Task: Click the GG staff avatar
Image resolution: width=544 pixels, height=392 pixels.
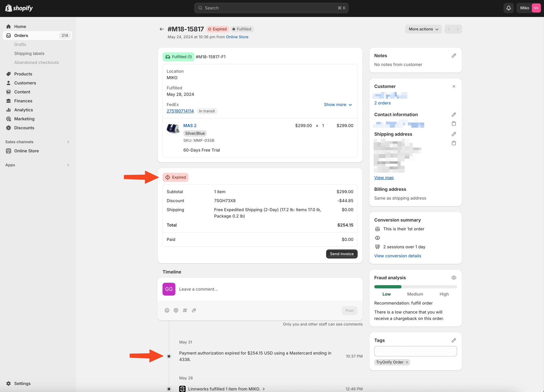Action: click(169, 289)
